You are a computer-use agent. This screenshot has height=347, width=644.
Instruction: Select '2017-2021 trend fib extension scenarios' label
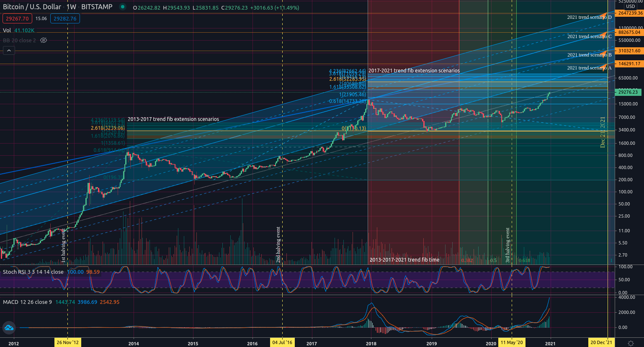click(x=414, y=71)
